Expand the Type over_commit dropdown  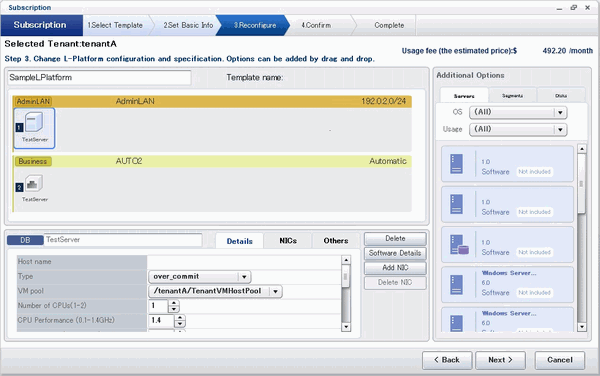point(244,277)
